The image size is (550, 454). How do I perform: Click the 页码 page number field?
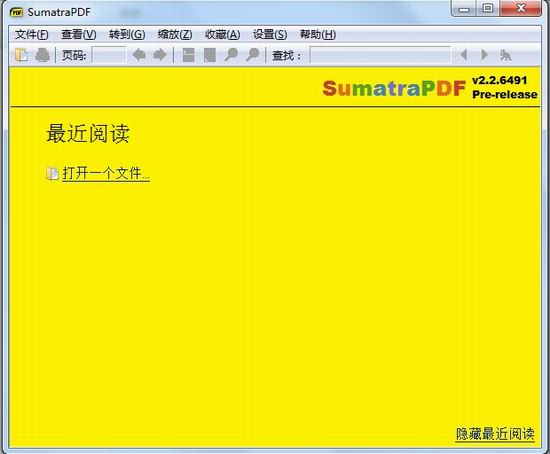[x=108, y=55]
